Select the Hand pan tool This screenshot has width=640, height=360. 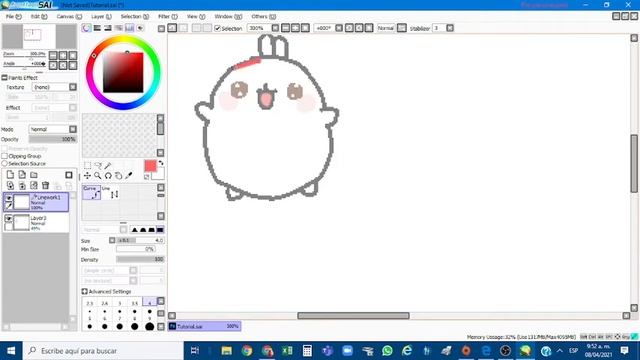(118, 176)
